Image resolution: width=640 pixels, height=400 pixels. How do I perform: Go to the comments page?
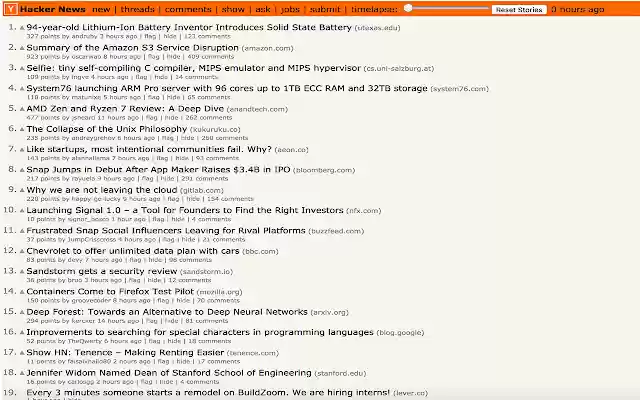click(188, 9)
